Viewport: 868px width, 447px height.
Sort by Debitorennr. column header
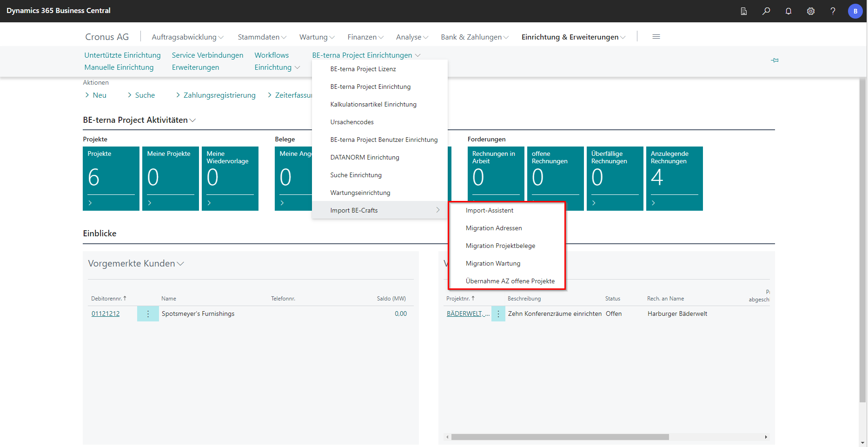click(x=107, y=299)
